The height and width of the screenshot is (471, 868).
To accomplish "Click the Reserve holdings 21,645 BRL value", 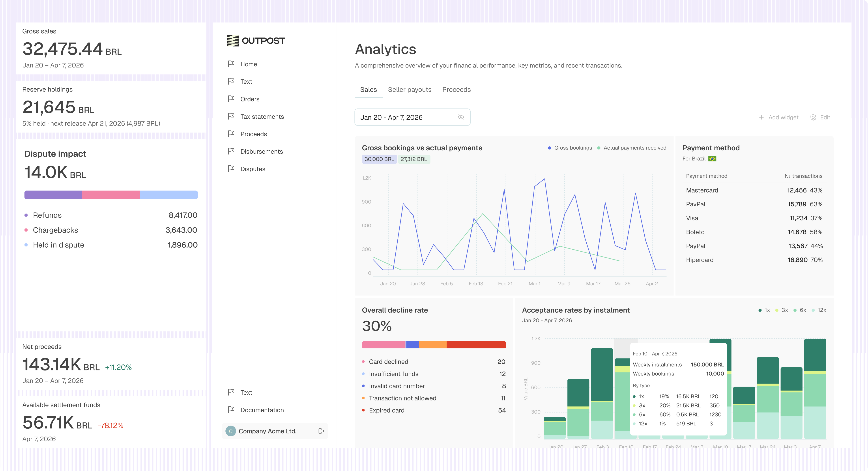I will [58, 107].
